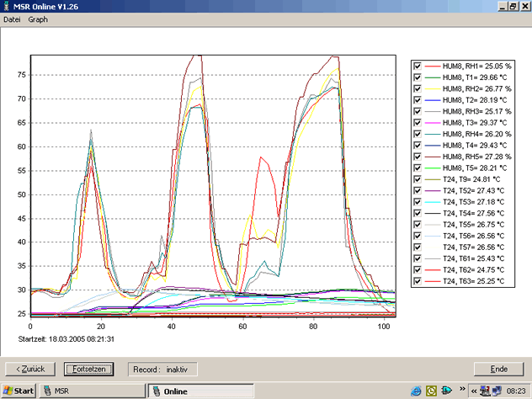Viewport: 532px width, 399px height.
Task: Click the blue Internet Explorer tray icon
Action: click(415, 391)
